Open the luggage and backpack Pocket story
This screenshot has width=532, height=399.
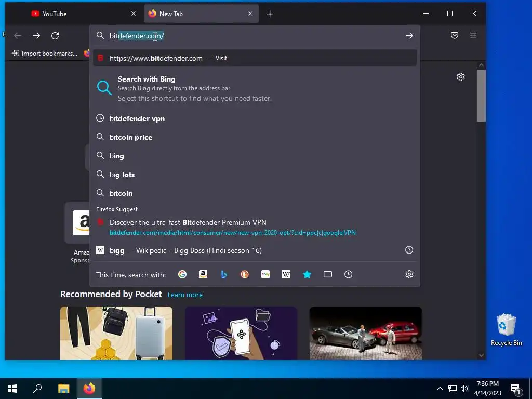click(116, 333)
